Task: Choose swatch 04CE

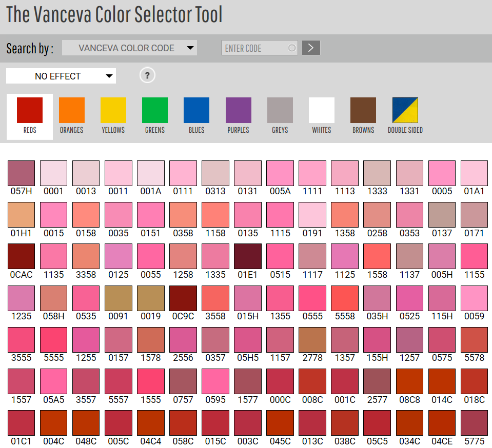Action: (x=442, y=422)
